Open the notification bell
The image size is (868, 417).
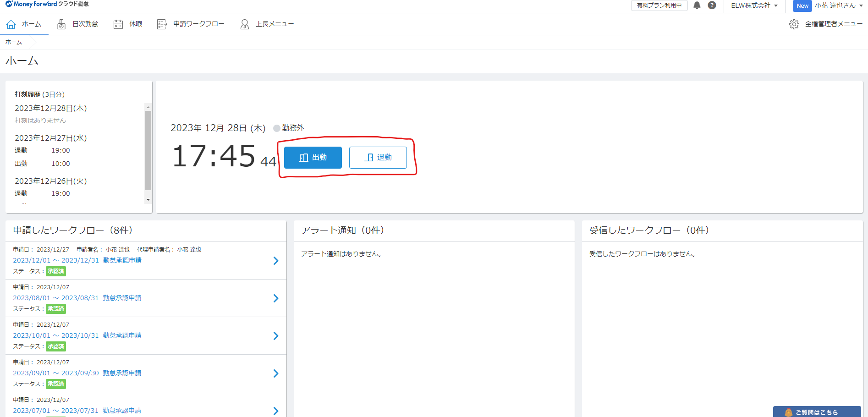(x=697, y=5)
